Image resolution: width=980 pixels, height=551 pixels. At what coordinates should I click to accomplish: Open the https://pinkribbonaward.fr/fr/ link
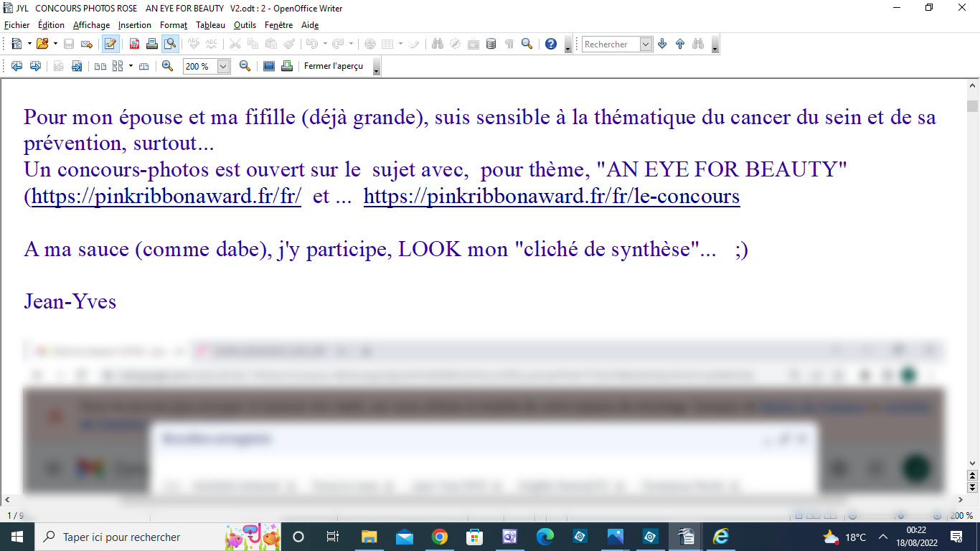pyautogui.click(x=166, y=197)
